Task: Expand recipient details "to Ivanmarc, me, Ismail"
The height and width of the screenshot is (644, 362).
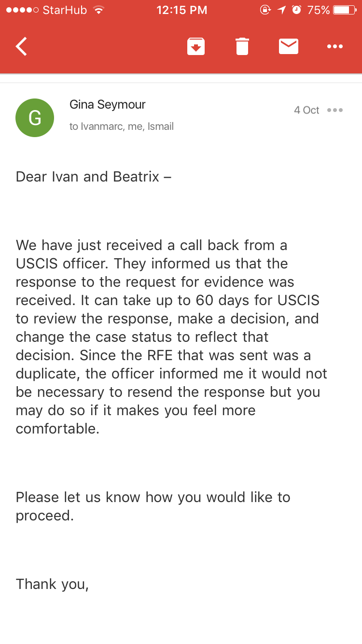Action: (x=122, y=126)
